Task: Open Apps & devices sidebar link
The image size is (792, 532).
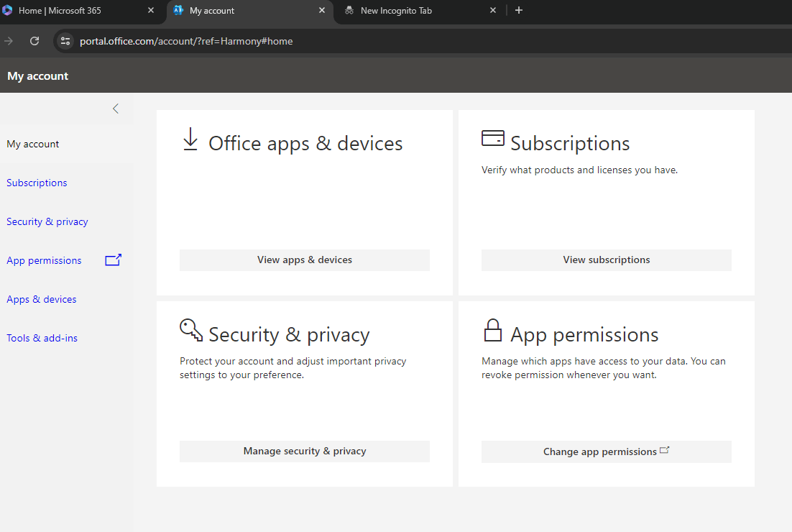Action: [42, 300]
